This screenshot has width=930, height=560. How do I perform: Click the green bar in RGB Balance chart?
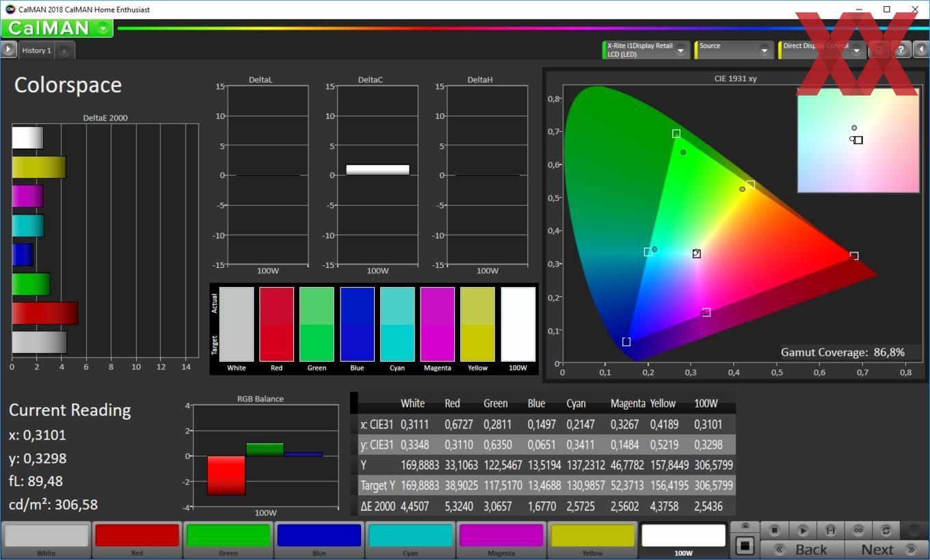[265, 449]
